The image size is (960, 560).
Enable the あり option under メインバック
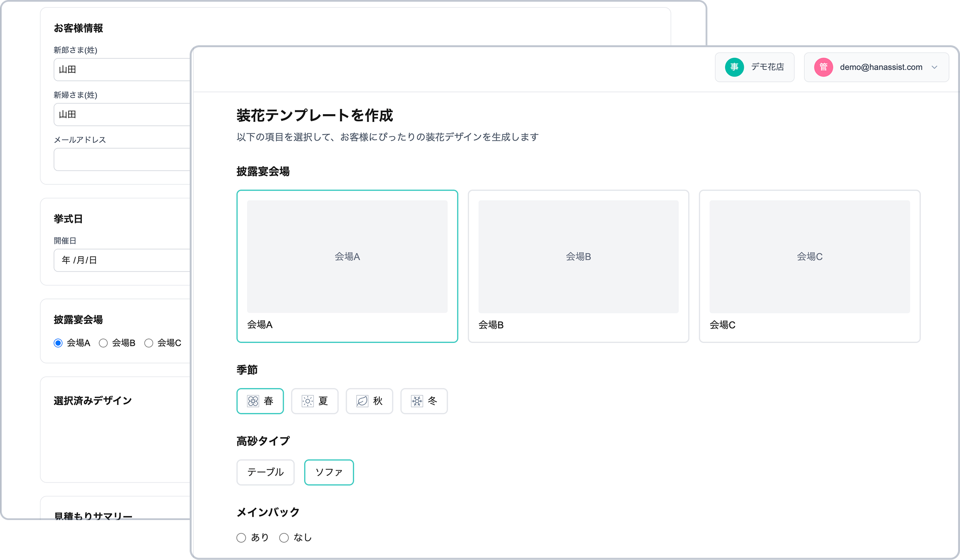(241, 537)
